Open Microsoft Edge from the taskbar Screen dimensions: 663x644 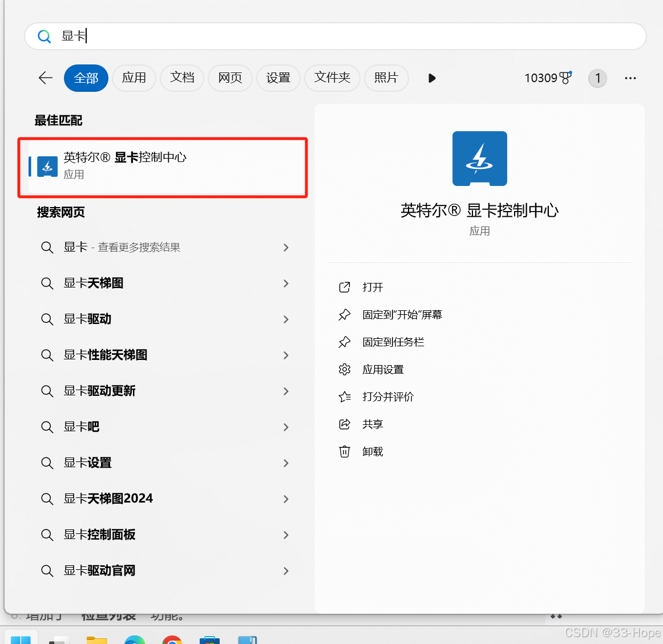(135, 639)
